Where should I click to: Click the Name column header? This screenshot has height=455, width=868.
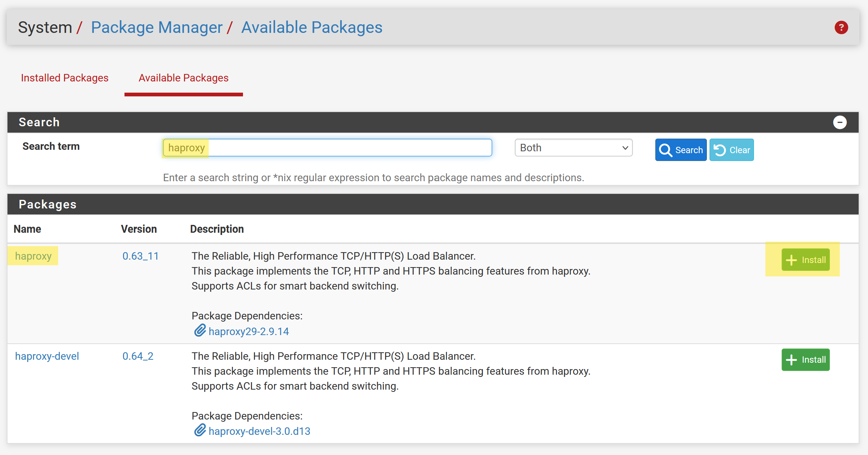click(27, 229)
